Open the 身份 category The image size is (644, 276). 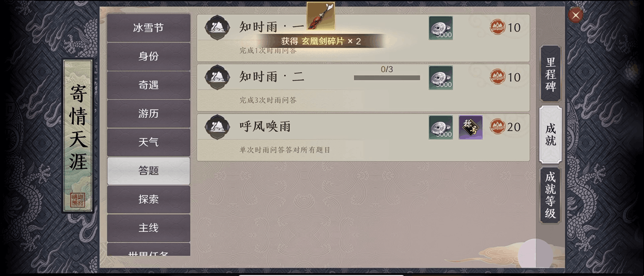(x=149, y=57)
